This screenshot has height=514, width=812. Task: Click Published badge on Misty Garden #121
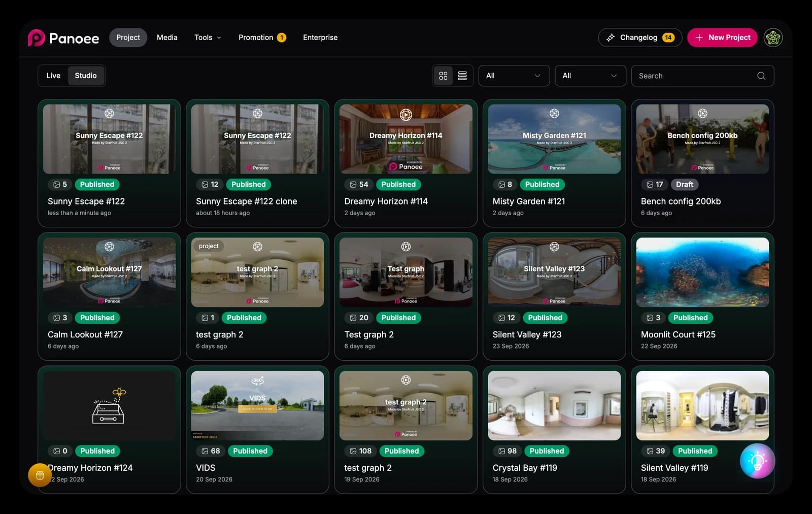coord(542,185)
